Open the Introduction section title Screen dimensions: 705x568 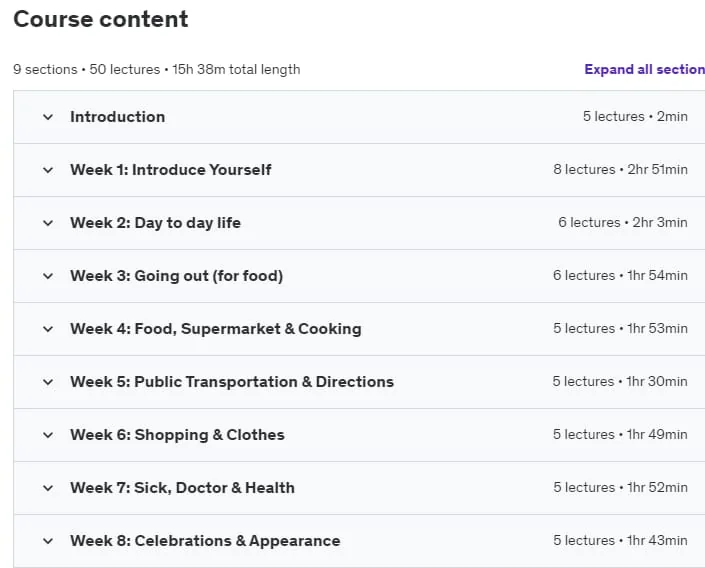click(x=117, y=117)
